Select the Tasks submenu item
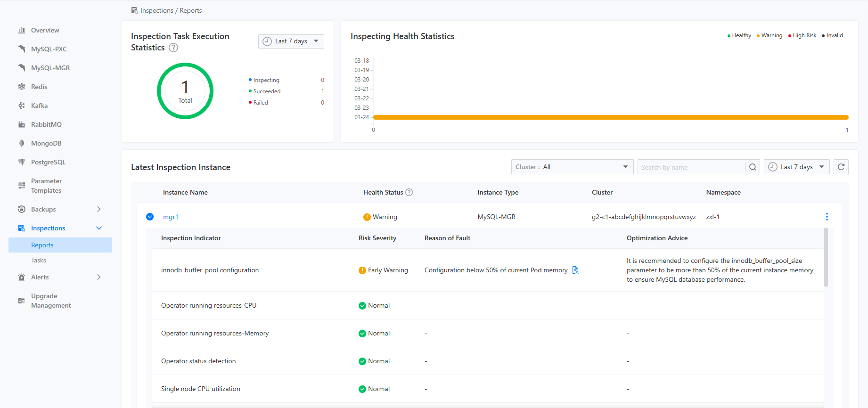Screen dimensions: 868x408 tap(39, 260)
